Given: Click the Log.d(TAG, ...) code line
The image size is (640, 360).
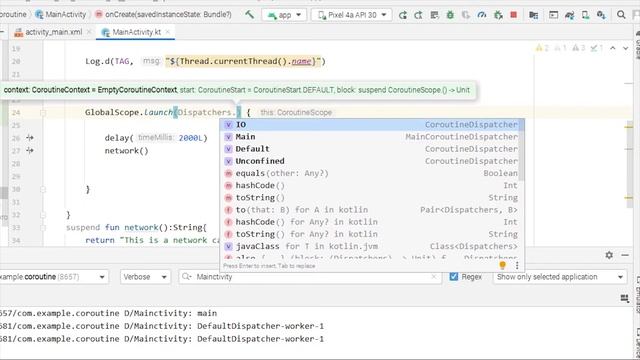Looking at the screenshot, I should [x=205, y=61].
